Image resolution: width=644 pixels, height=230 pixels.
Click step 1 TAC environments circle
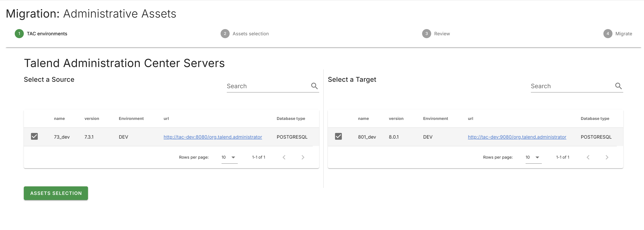tap(19, 34)
